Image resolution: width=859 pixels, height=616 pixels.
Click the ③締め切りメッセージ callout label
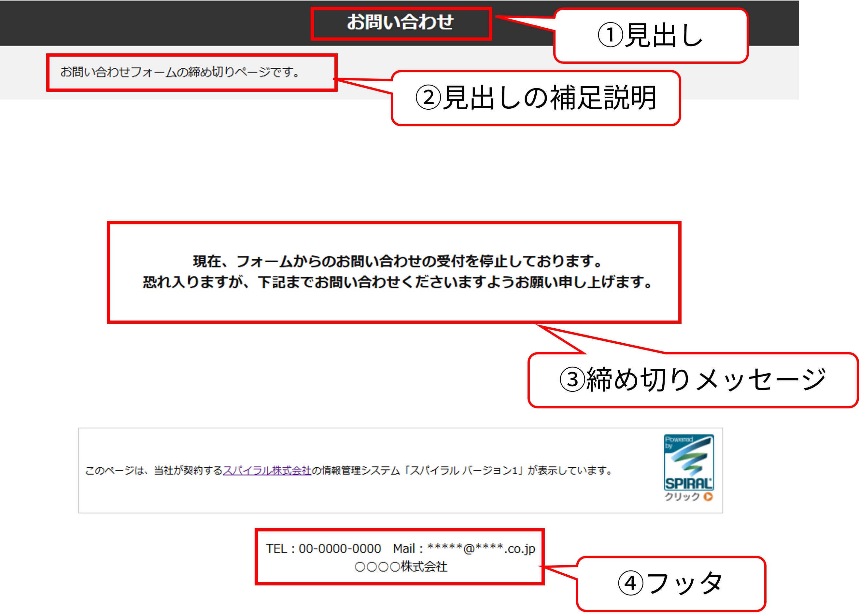[692, 380]
